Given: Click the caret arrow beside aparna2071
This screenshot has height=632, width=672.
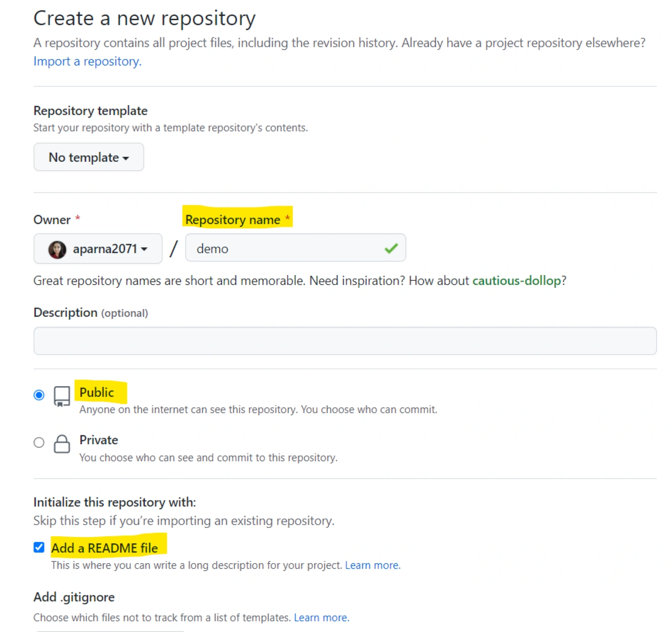Looking at the screenshot, I should point(145,249).
